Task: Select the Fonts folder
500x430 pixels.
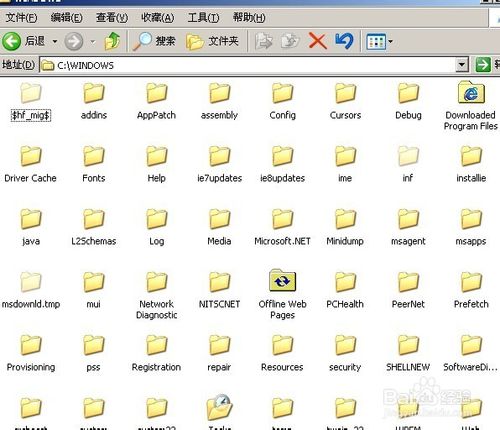Action: [x=94, y=165]
